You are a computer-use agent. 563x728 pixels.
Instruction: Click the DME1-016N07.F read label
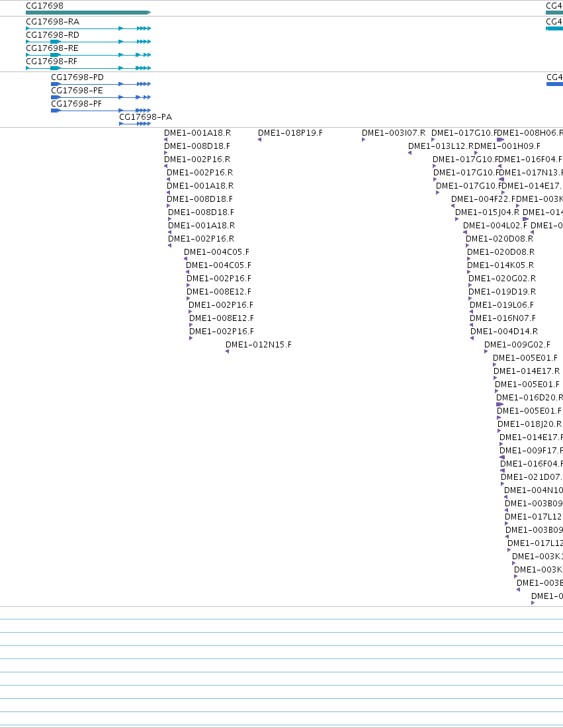(x=503, y=318)
